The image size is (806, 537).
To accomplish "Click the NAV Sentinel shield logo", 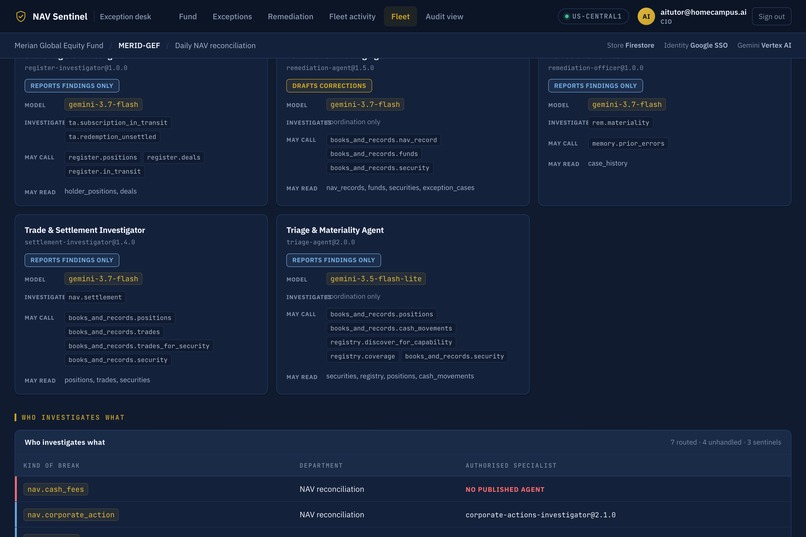I will (x=21, y=16).
